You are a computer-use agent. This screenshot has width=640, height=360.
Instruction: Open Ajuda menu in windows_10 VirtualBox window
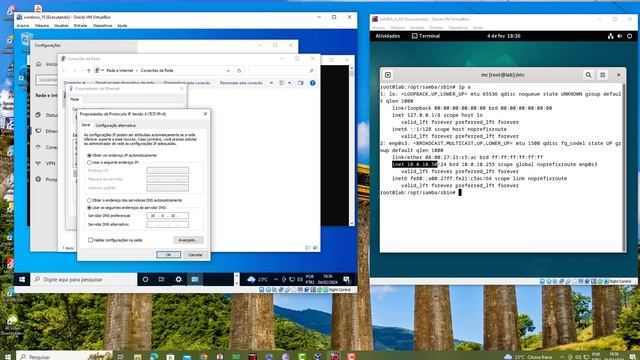tap(122, 26)
